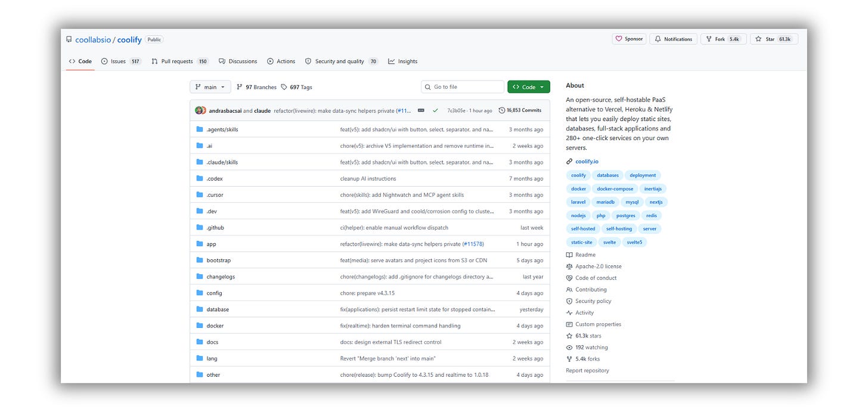The image size is (868, 412).
Task: Go to the Insights tab
Action: click(402, 61)
